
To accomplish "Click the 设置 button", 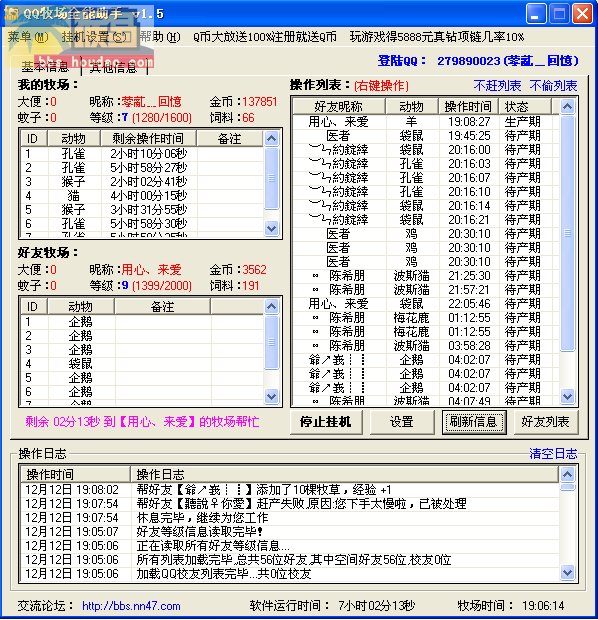I will [x=401, y=422].
